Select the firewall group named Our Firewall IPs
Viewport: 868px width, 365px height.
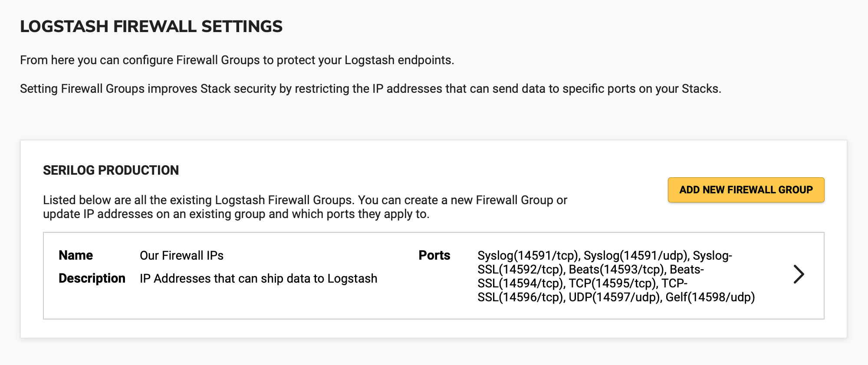pyautogui.click(x=181, y=255)
